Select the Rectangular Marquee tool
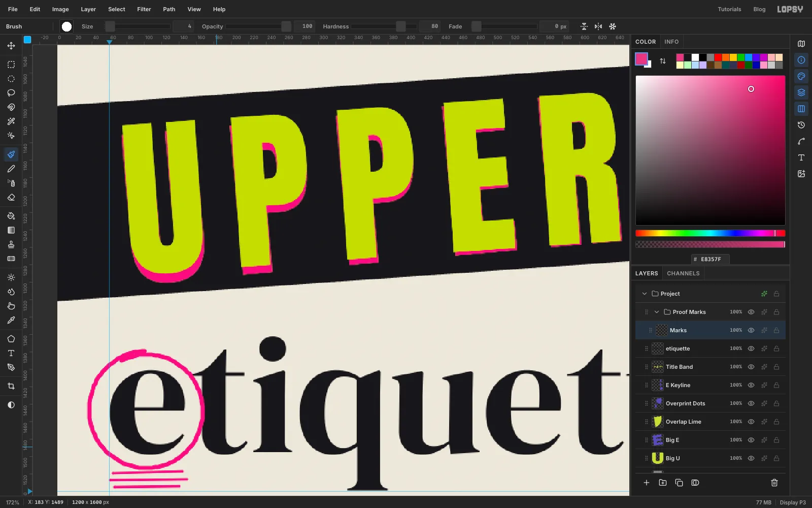Screen dimensions: 812x508 (x=11, y=65)
